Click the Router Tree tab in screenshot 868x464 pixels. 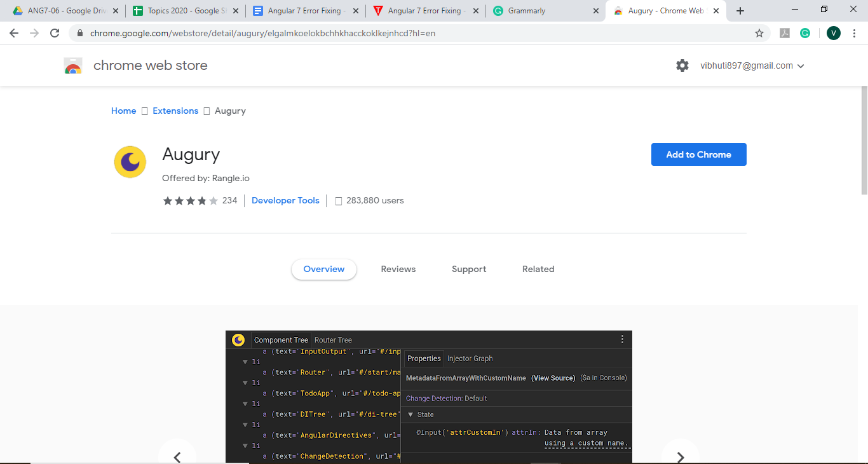pos(333,340)
